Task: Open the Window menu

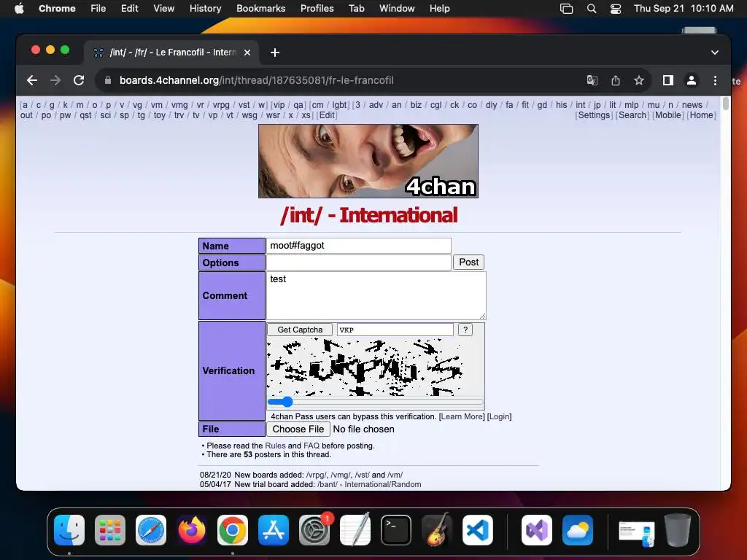Action: 397,8
